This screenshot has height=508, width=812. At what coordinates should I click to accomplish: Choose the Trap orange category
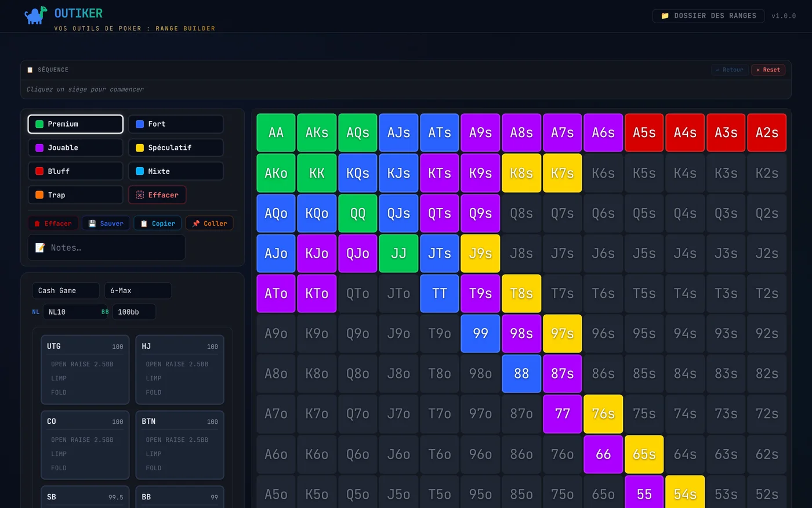coord(75,195)
